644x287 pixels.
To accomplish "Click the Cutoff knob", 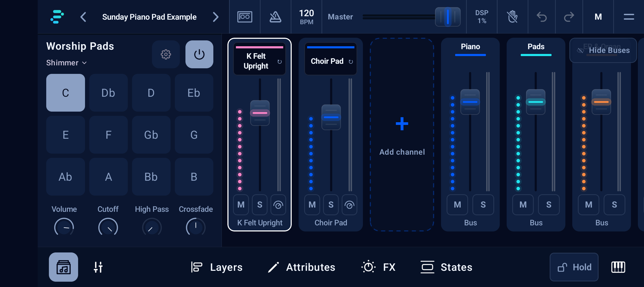I will click(x=108, y=227).
